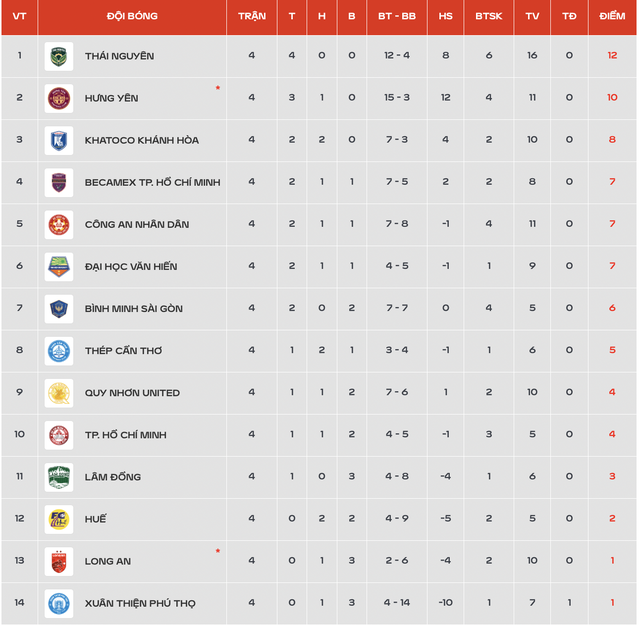Open the Becamex TP. Hồ Chí Minh crest
The image size is (640, 626).
click(x=59, y=182)
